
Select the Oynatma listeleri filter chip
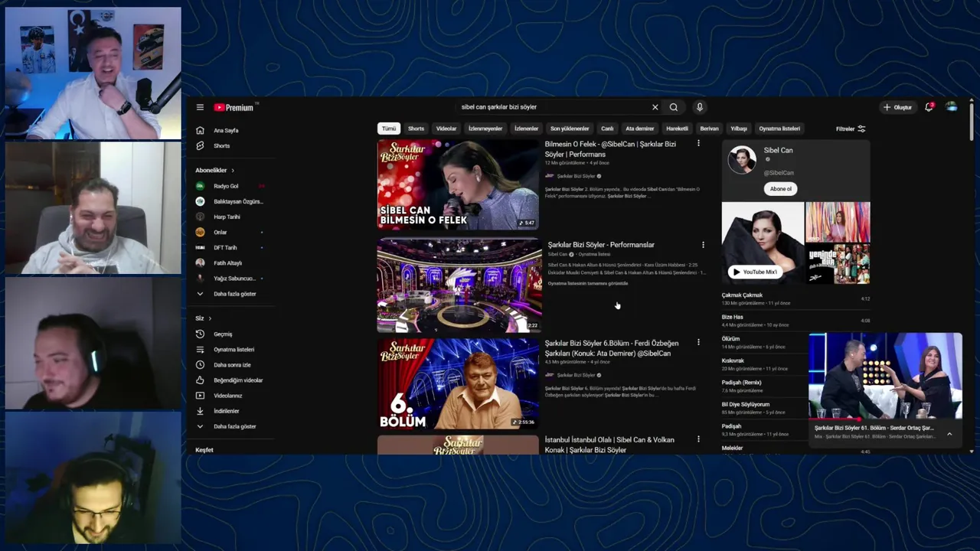click(779, 129)
